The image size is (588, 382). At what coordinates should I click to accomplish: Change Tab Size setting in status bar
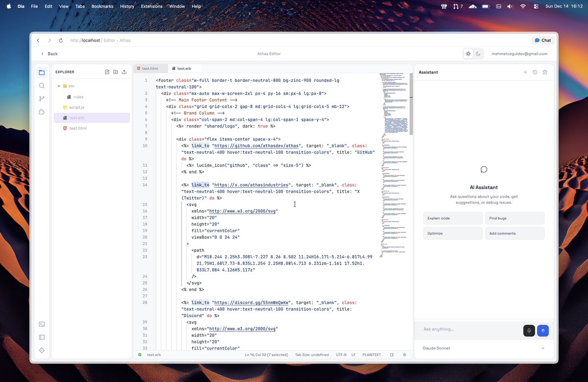pyautogui.click(x=311, y=355)
